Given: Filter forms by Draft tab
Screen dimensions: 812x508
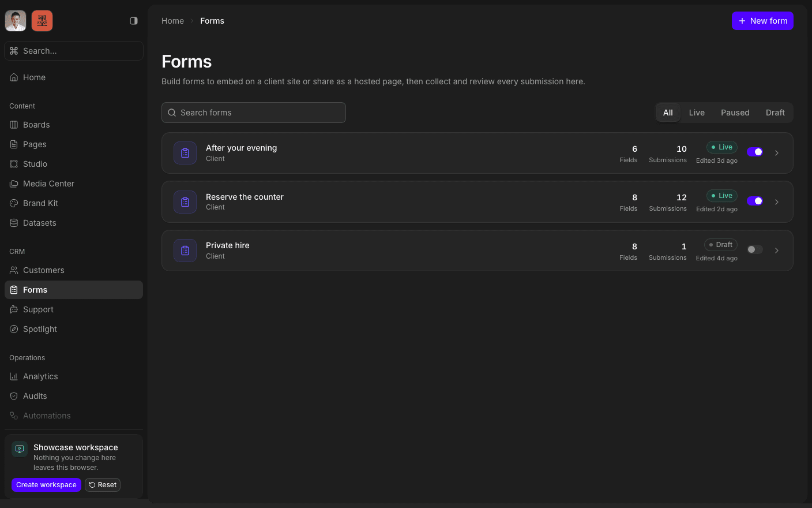Looking at the screenshot, I should tap(775, 113).
